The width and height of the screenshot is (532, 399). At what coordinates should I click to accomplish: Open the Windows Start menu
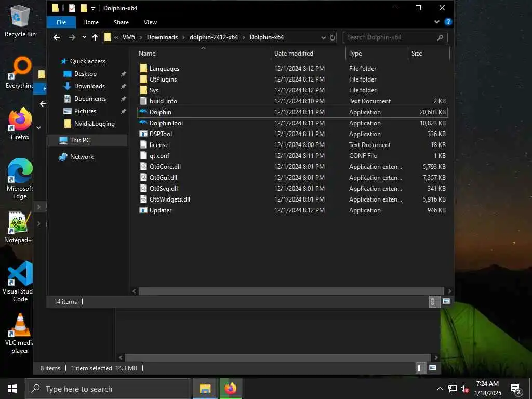pos(12,389)
